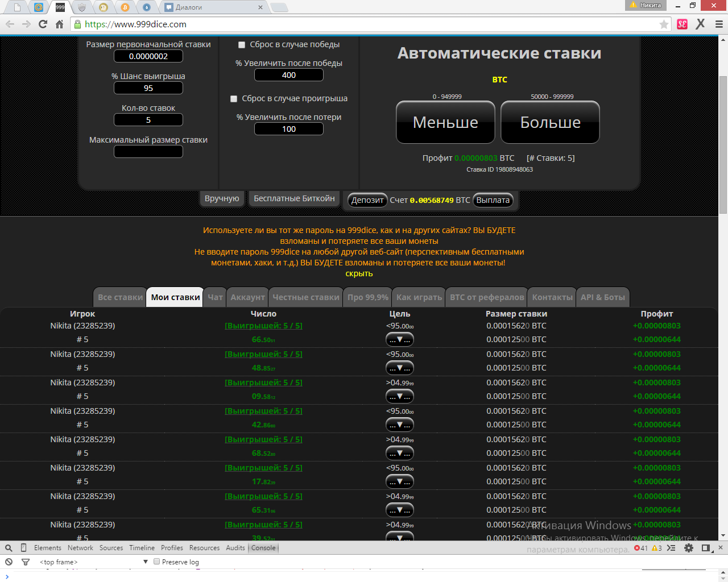728x582 pixels.
Task: Switch to the shield icon pinned tab
Action: pos(82,7)
